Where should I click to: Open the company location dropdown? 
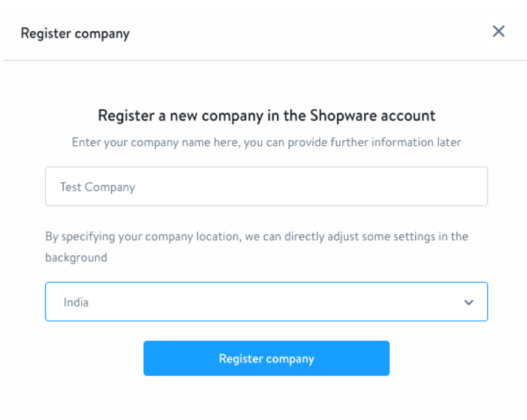pos(266,302)
